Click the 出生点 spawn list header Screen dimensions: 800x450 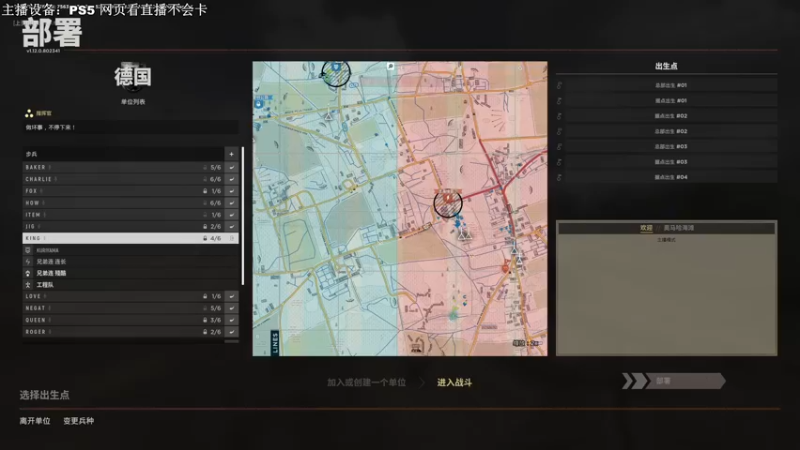tap(666, 66)
